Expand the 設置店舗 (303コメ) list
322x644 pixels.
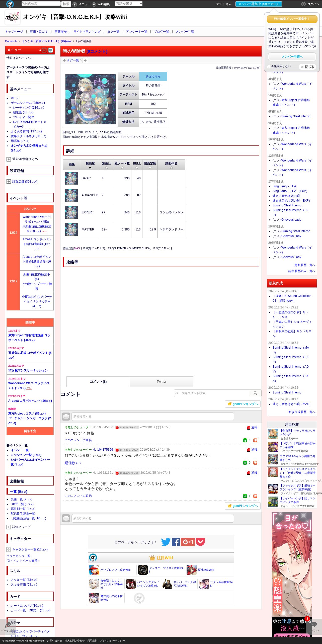pyautogui.click(x=9, y=182)
